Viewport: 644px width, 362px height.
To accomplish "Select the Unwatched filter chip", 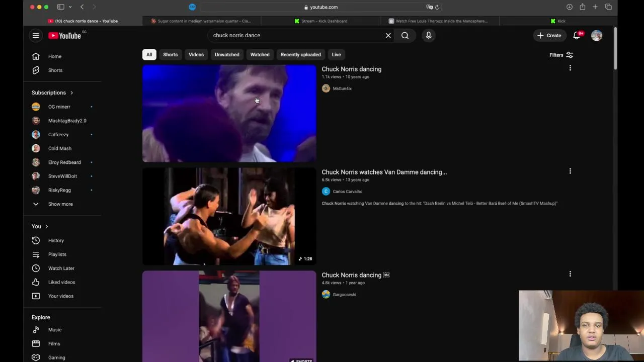I will pyautogui.click(x=227, y=54).
